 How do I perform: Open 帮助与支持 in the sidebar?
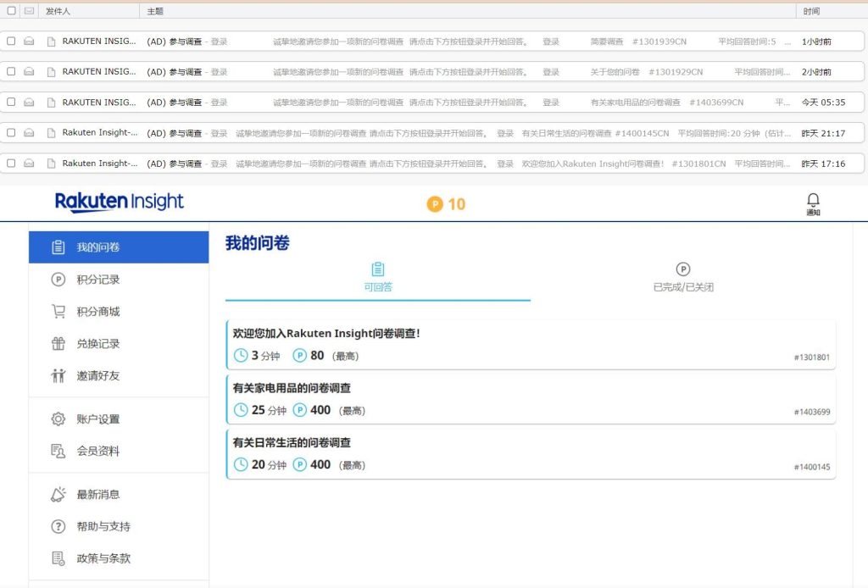point(119,526)
